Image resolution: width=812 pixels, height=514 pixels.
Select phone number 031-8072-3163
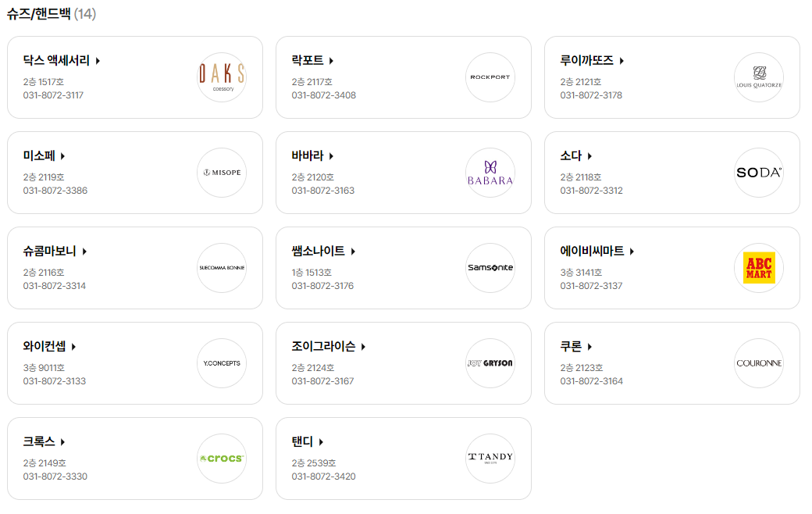[323, 191]
